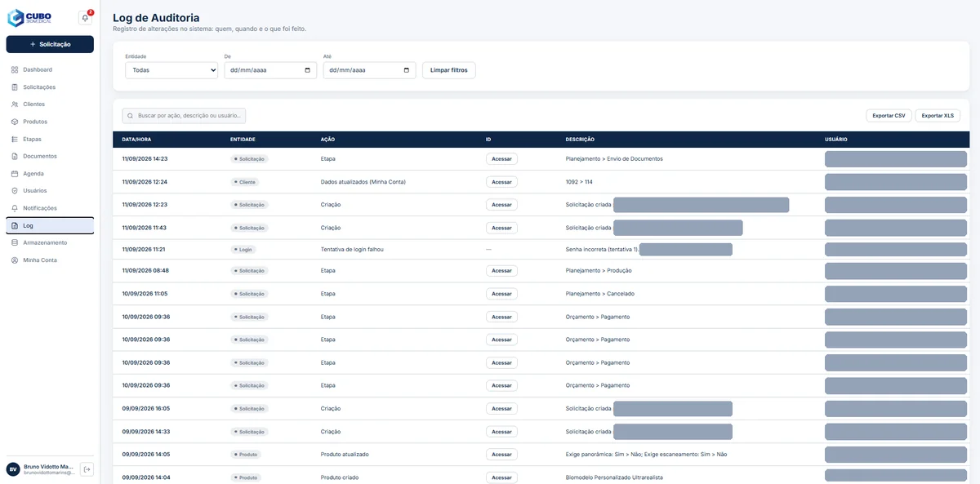Go to the Etapas page
The width and height of the screenshot is (980, 484).
tap(50, 139)
